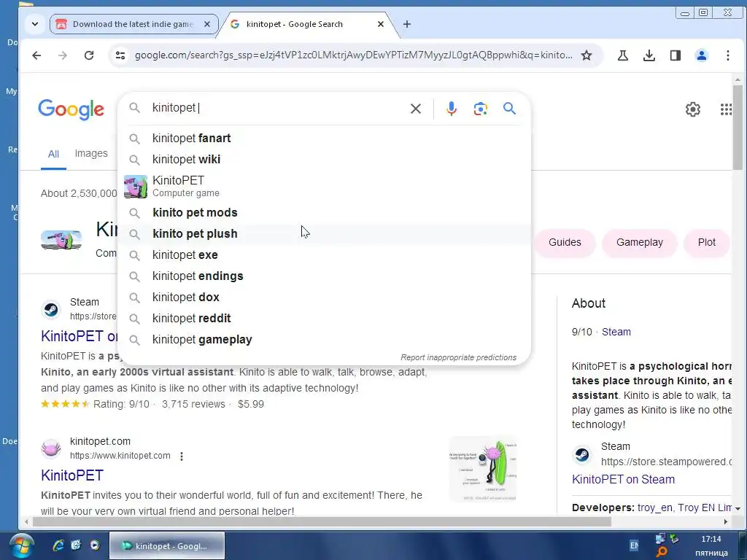
Task: Click the blue magnifier search button
Action: 509,109
